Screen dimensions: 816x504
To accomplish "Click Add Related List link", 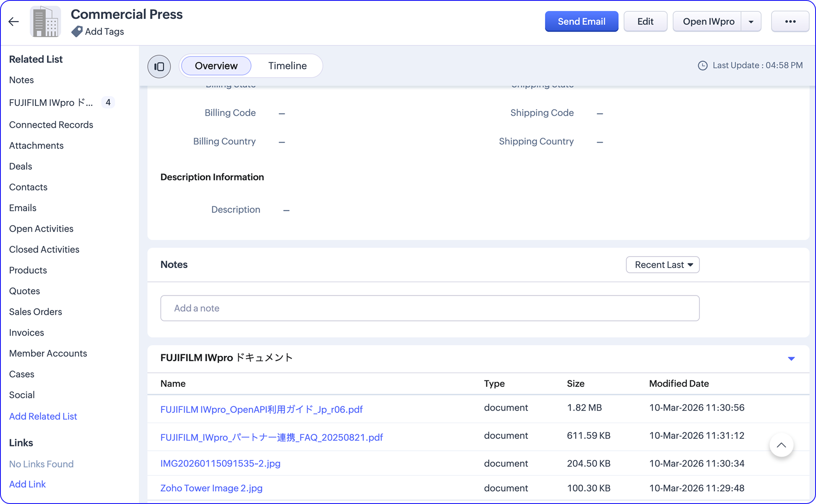I will pyautogui.click(x=43, y=416).
